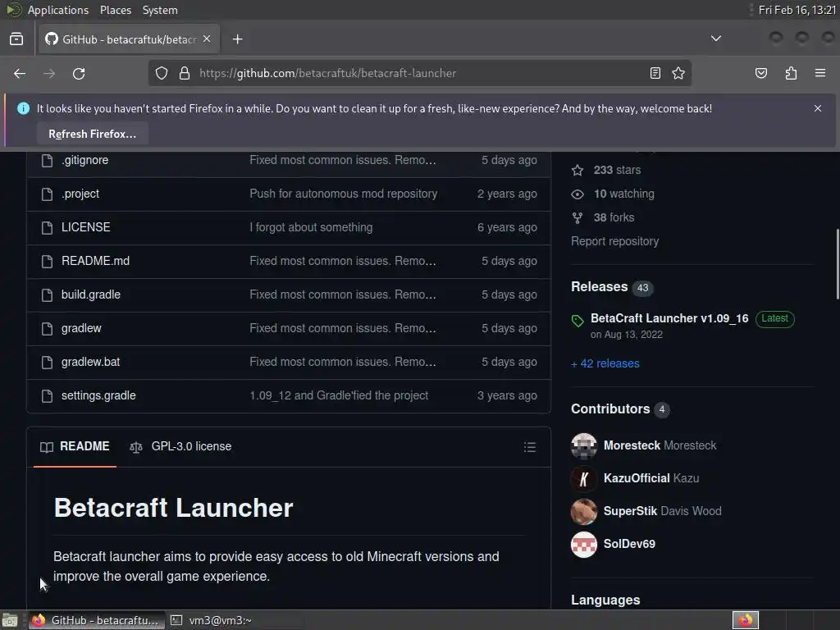Click the + 42 releases link
Image resolution: width=840 pixels, height=630 pixels.
click(605, 363)
